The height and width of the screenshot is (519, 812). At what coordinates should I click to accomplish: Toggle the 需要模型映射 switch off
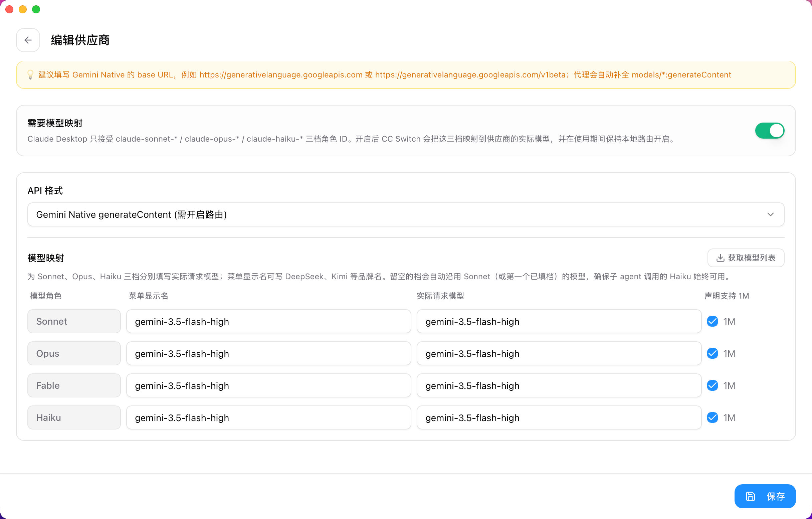[x=770, y=131]
